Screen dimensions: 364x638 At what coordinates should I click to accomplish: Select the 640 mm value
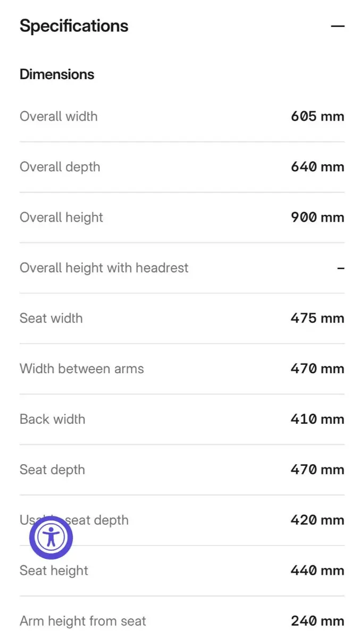(x=317, y=167)
